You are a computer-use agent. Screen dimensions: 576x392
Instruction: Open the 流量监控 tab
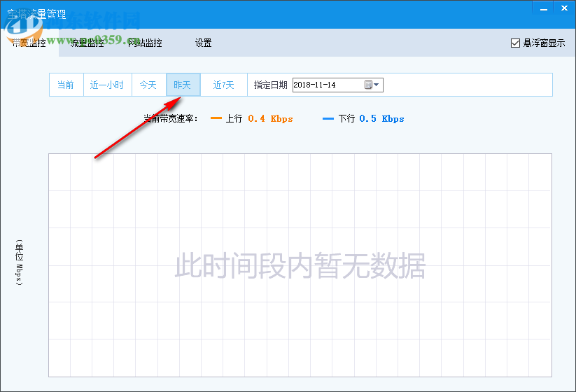click(87, 43)
